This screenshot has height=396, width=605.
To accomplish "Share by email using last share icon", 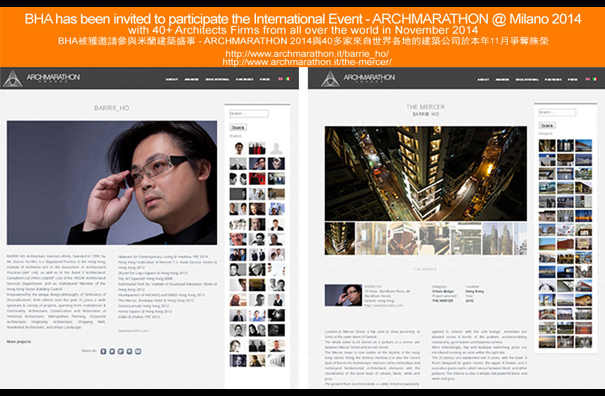I will (x=138, y=351).
